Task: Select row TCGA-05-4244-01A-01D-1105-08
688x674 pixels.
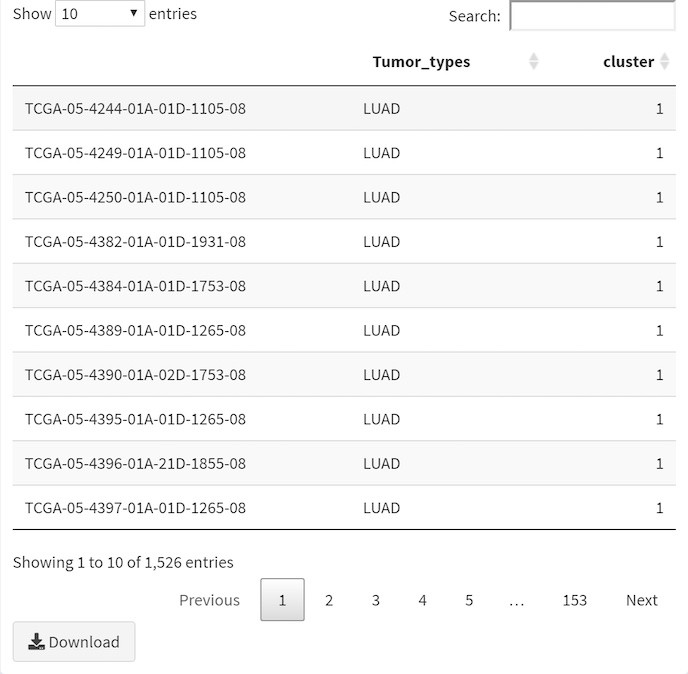Action: point(135,108)
